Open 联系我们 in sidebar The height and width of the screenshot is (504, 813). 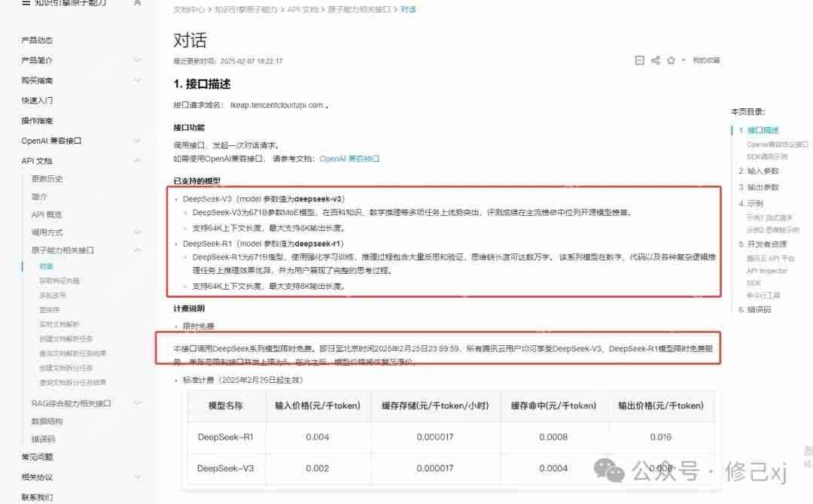coord(37,497)
